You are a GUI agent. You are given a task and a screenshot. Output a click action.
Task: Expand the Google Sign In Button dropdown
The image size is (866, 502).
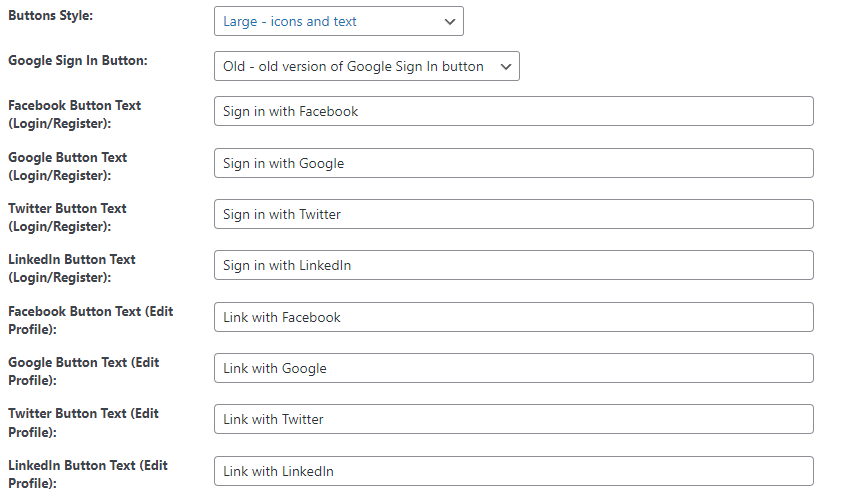(367, 66)
